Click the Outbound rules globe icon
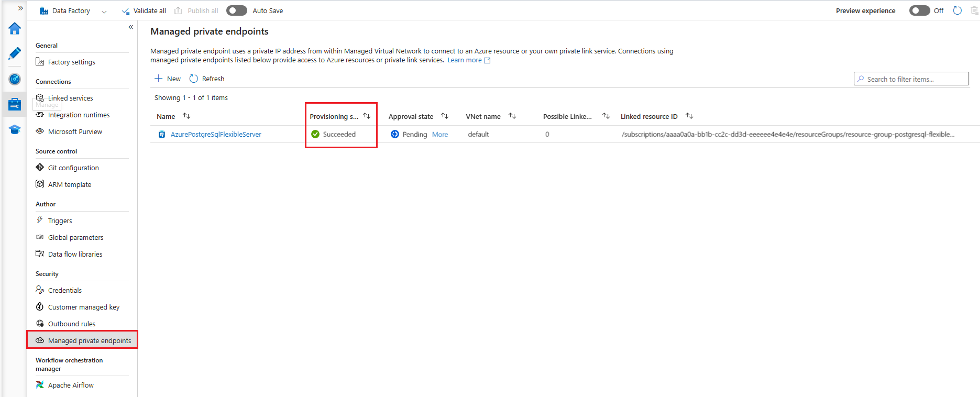This screenshot has width=980, height=397. pyautogui.click(x=40, y=324)
